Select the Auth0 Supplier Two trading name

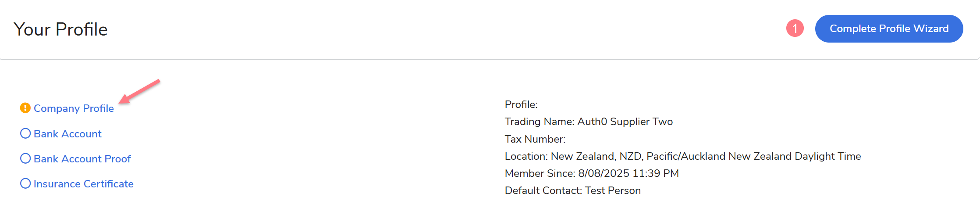(625, 122)
